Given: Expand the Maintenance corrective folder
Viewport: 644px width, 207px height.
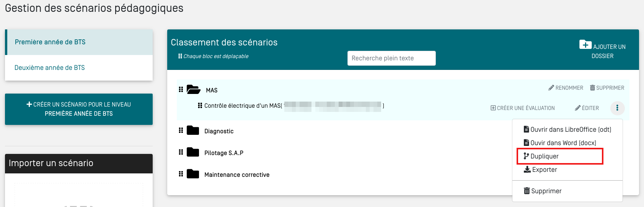Looking at the screenshot, I should click(x=193, y=174).
